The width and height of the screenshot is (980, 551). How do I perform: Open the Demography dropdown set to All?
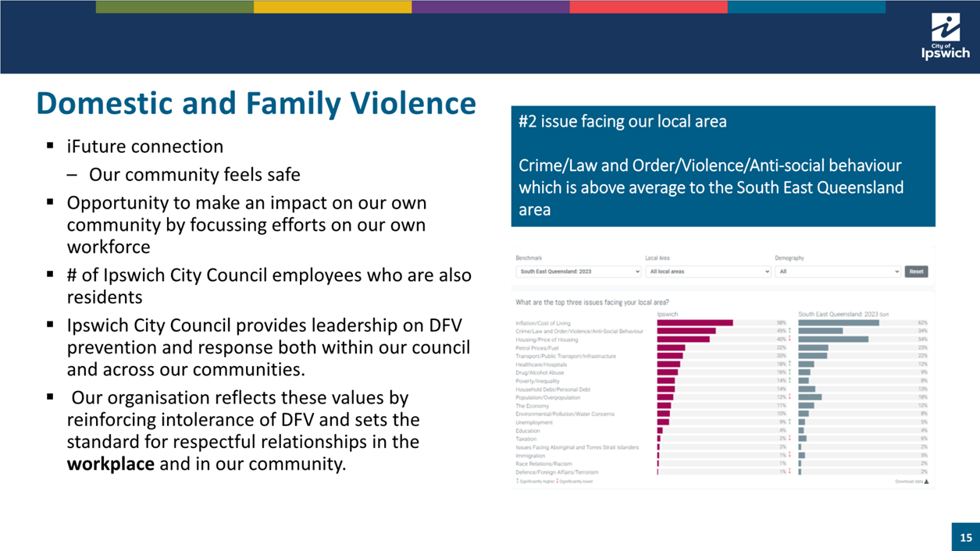tap(837, 272)
